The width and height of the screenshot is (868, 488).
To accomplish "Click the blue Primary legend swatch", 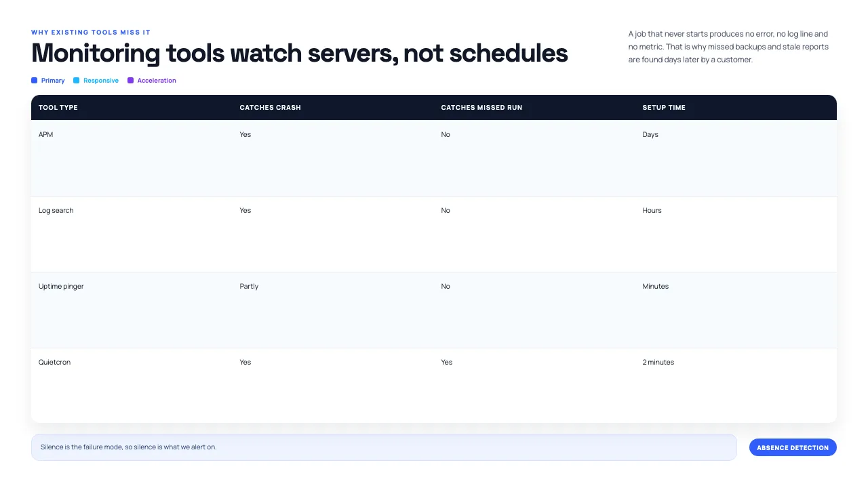I will coord(34,81).
